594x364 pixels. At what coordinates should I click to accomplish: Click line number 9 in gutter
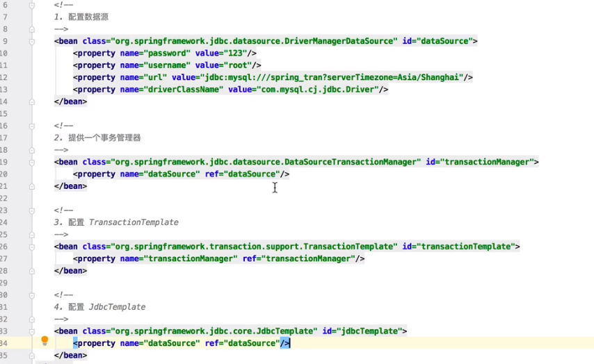pos(5,41)
